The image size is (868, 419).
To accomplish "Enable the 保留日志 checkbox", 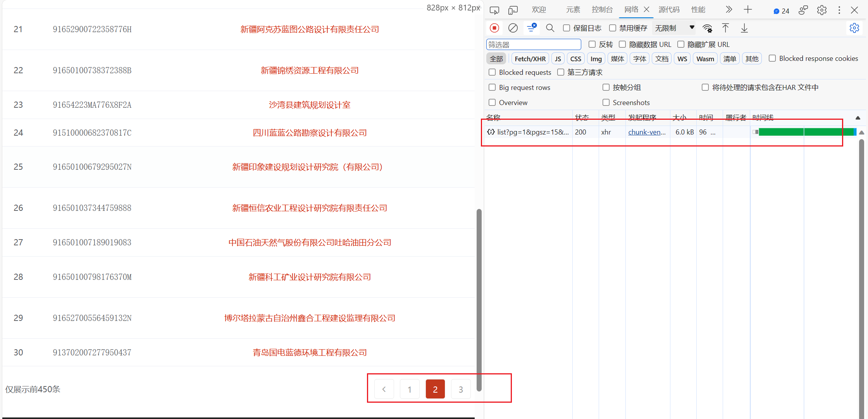I will click(567, 28).
